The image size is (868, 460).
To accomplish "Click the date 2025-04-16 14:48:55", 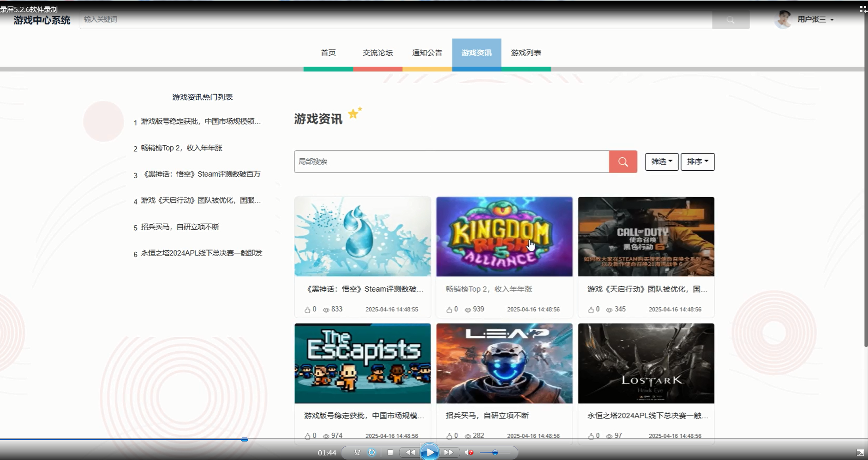I will pos(392,310).
